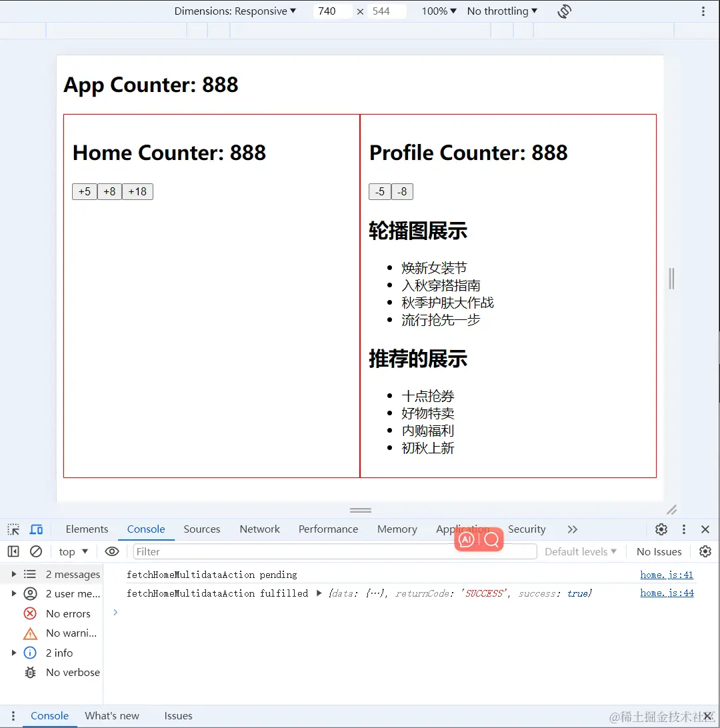The image size is (720, 728).
Task: Click the viewport corner resize handle
Action: point(672,510)
